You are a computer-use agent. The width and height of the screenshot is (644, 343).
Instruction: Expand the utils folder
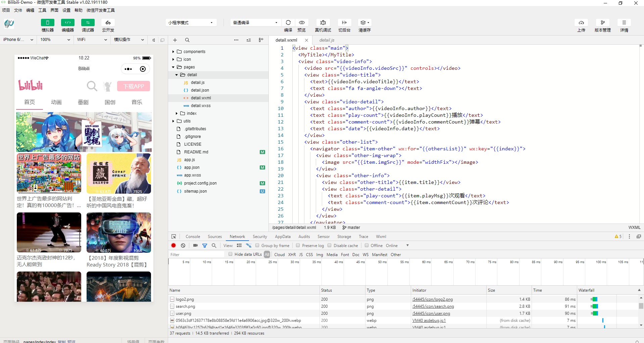173,121
